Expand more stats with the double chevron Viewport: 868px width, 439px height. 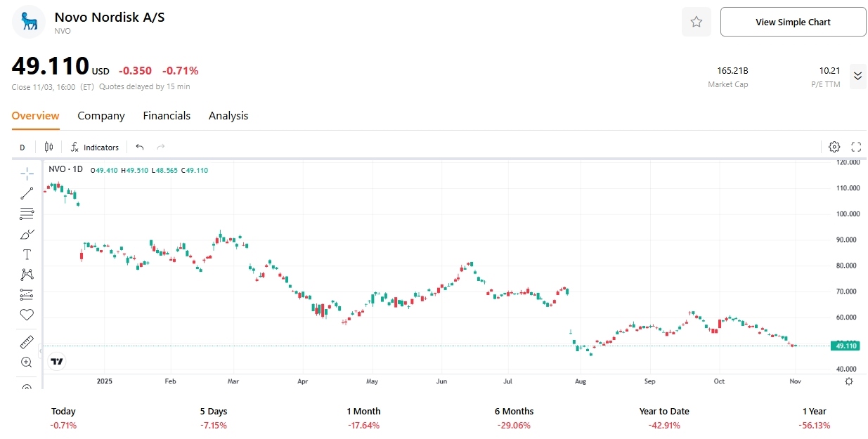(x=857, y=76)
